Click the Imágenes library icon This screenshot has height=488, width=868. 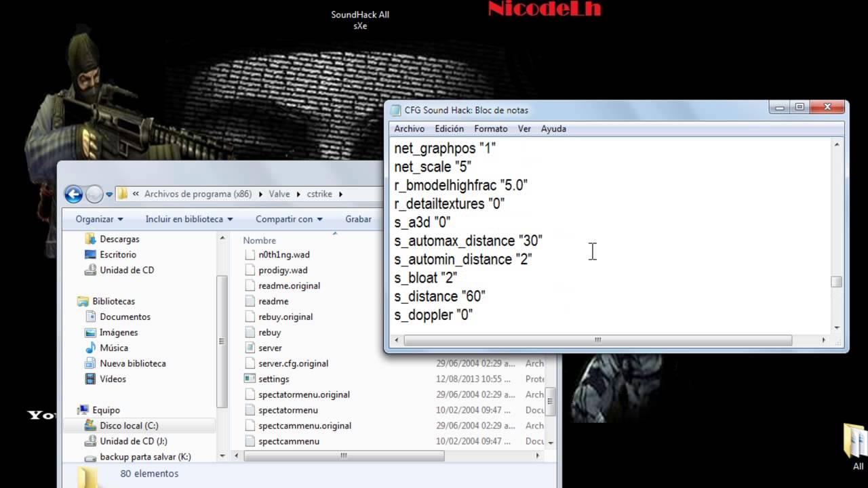click(90, 332)
